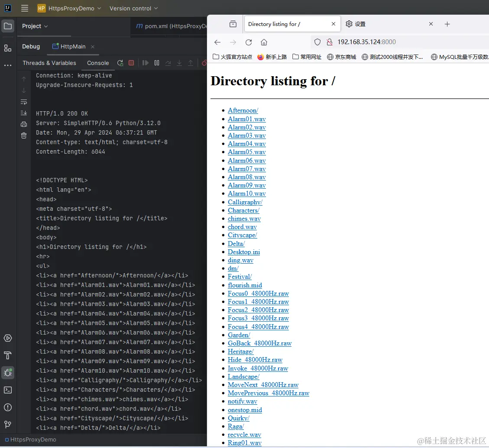
Task: Go to the browser home page
Action: tap(264, 42)
